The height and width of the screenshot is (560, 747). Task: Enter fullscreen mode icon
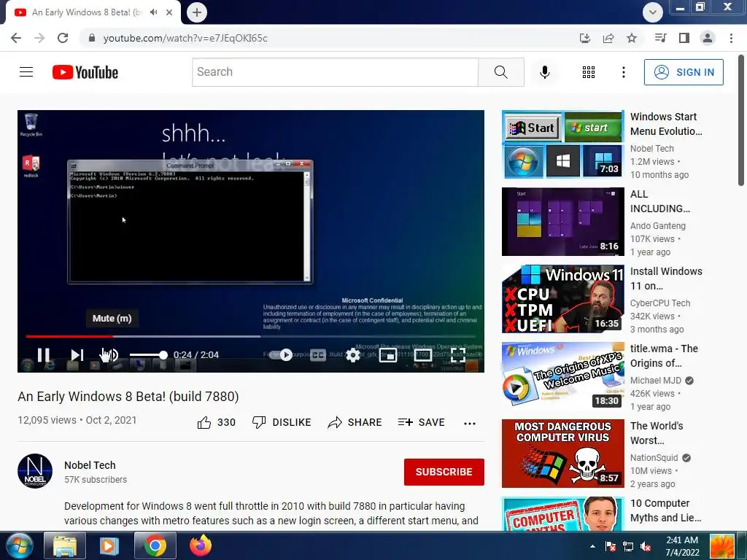pyautogui.click(x=458, y=355)
